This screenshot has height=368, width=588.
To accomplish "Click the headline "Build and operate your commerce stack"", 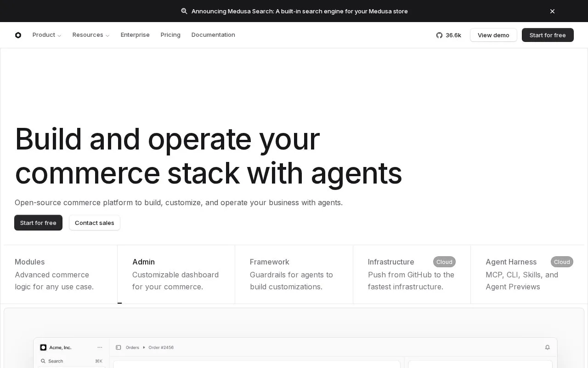I will coord(208,156).
